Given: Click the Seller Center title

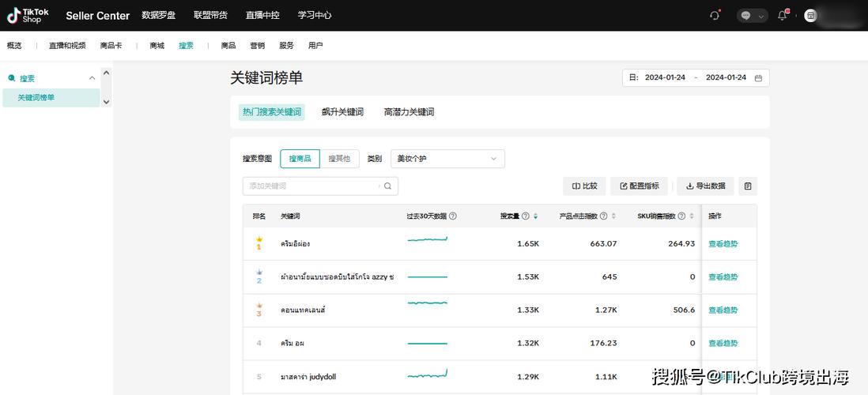Looking at the screenshot, I should [97, 16].
